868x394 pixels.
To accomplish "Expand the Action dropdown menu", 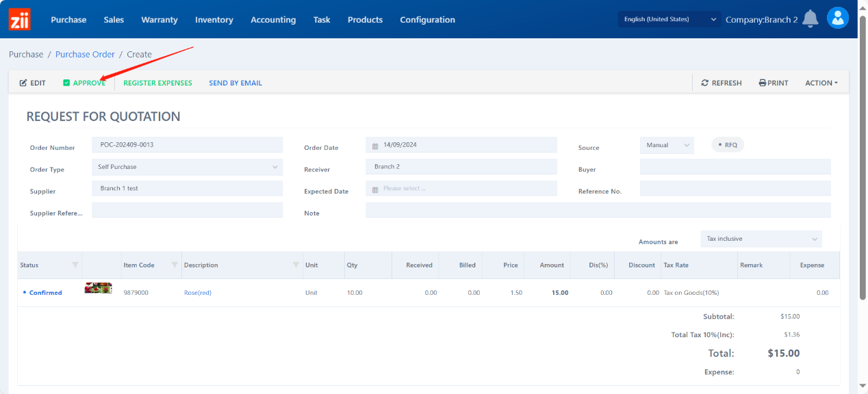I will click(821, 83).
